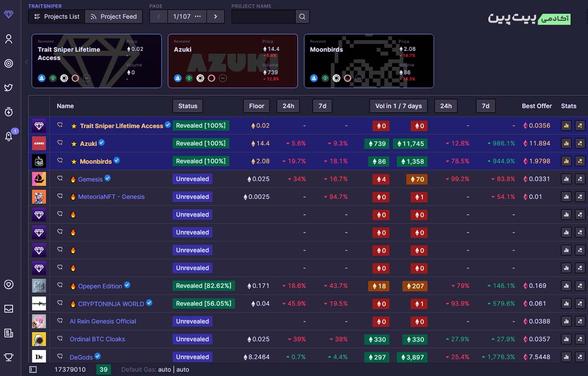
Task: Open the TraitSniper diamond logo in sidebar
Action: 9,14
